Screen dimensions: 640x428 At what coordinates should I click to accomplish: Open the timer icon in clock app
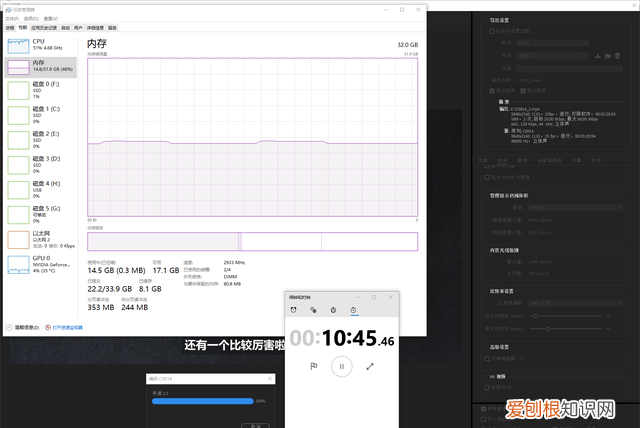coord(333,310)
